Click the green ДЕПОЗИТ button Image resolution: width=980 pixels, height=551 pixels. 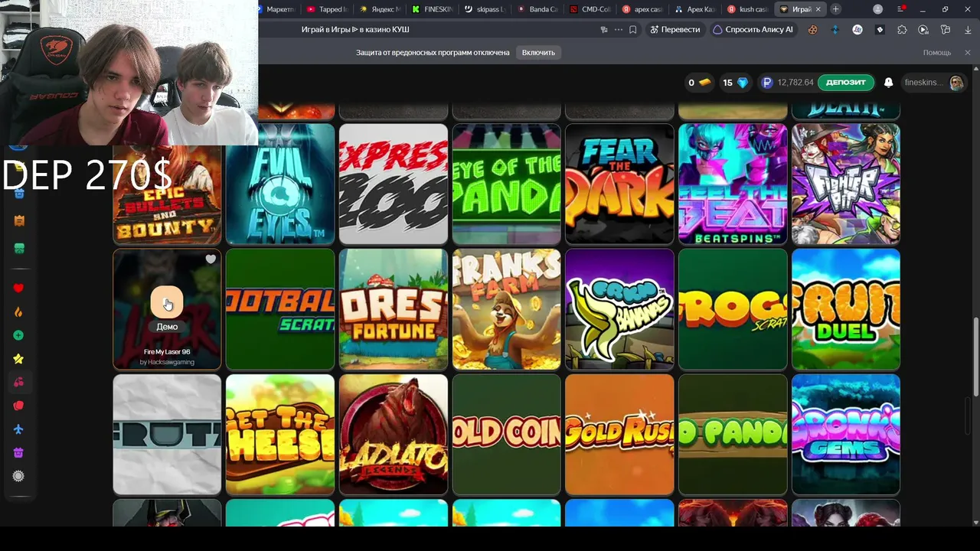(846, 83)
